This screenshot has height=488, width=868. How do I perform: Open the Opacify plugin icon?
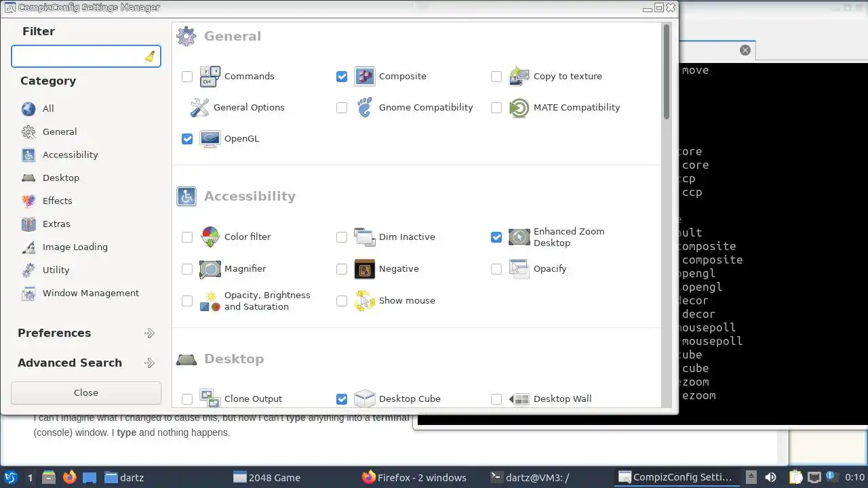519,269
